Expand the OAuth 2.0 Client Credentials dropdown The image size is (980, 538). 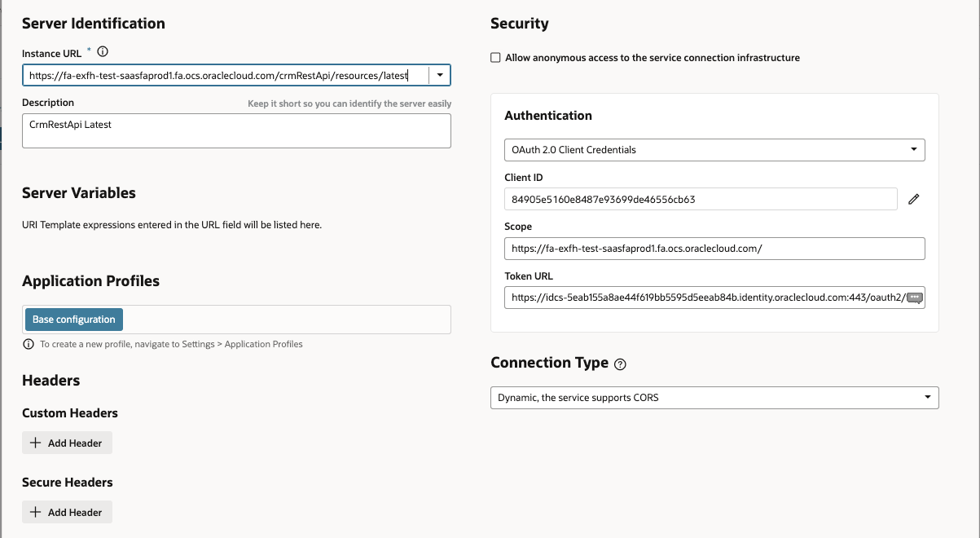click(x=913, y=150)
